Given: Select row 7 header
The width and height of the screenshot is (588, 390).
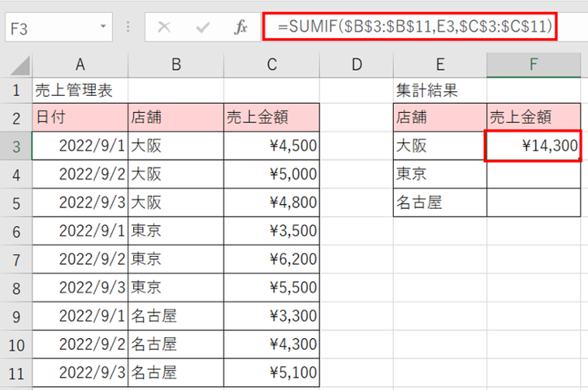Looking at the screenshot, I should [x=16, y=259].
